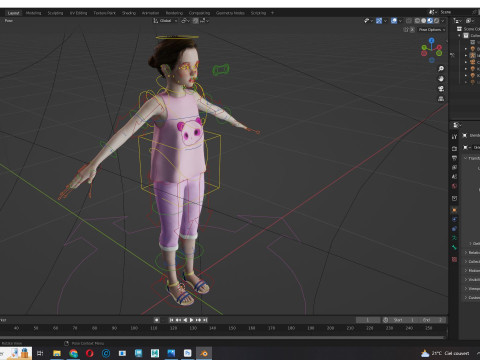Switch to the Animation workspace tab
Image resolution: width=480 pixels, height=360 pixels.
point(150,13)
